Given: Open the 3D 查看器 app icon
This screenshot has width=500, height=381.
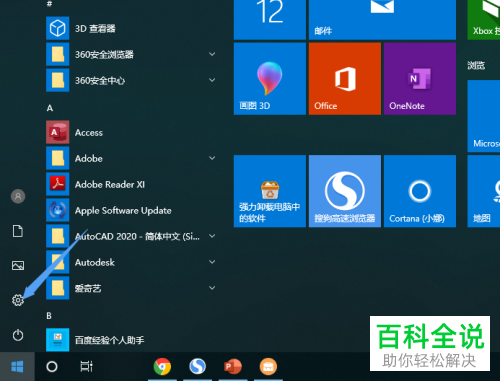Looking at the screenshot, I should pyautogui.click(x=58, y=28).
